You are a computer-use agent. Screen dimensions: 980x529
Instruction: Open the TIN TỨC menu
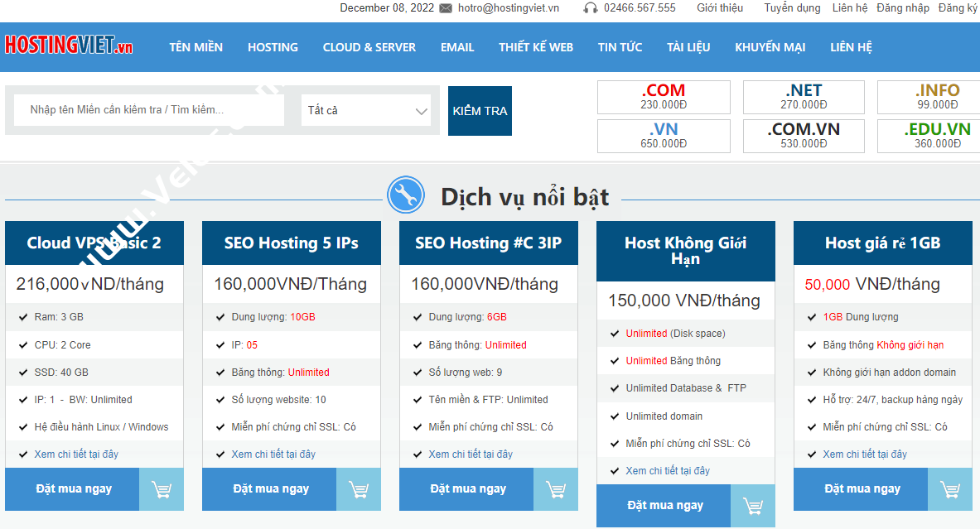coord(620,47)
